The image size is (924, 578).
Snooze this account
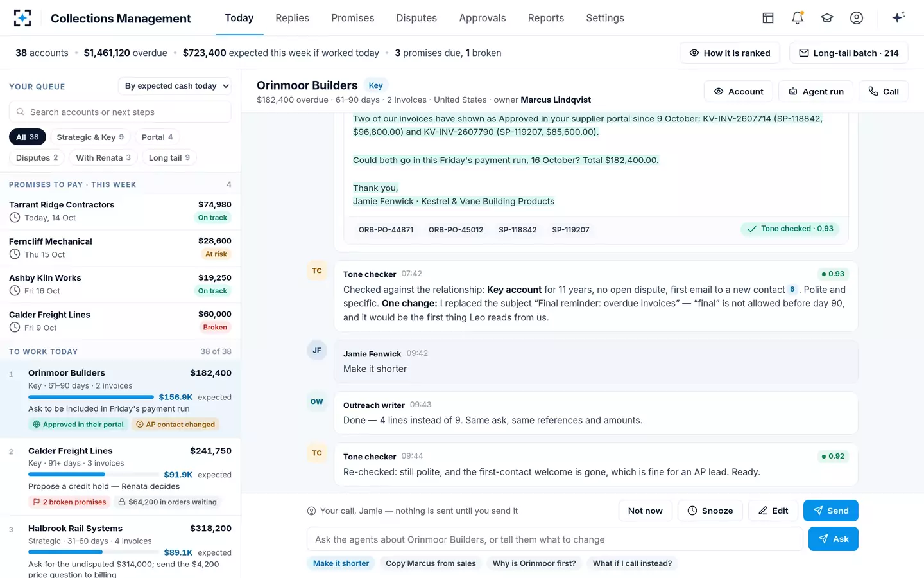tap(710, 511)
